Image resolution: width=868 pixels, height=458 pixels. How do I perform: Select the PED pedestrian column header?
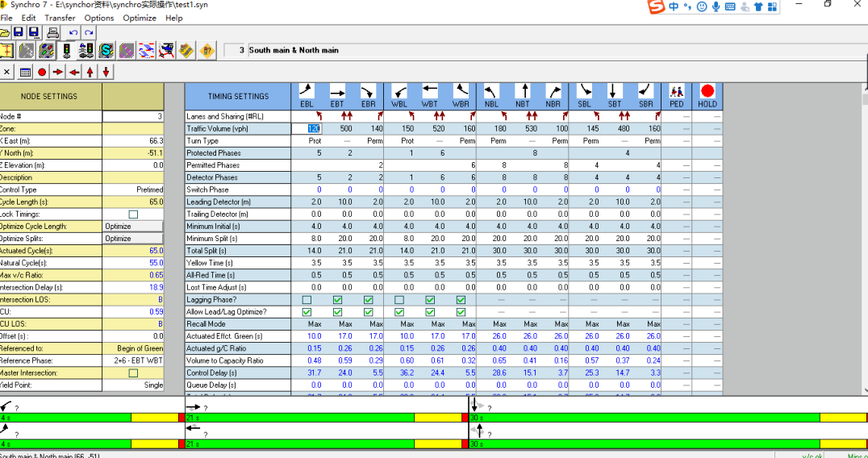(x=677, y=96)
